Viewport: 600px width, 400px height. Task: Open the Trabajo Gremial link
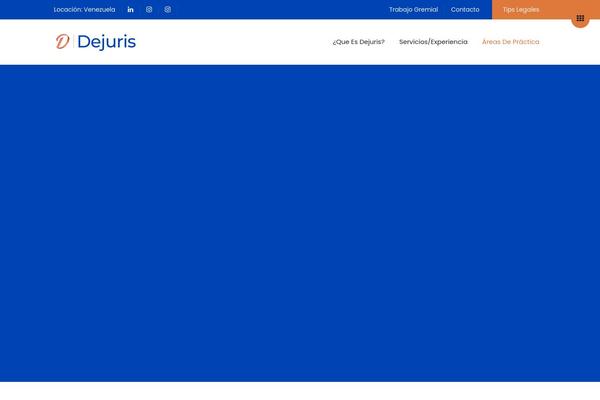click(x=413, y=10)
